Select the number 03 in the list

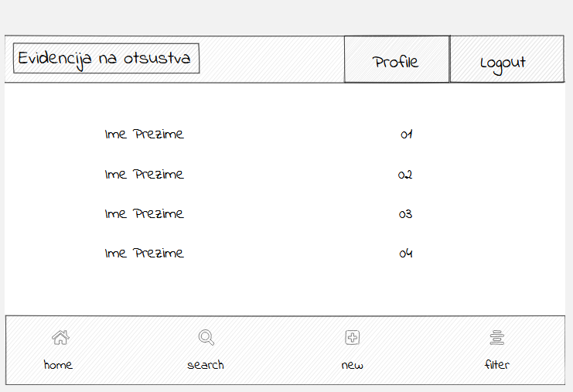point(405,214)
